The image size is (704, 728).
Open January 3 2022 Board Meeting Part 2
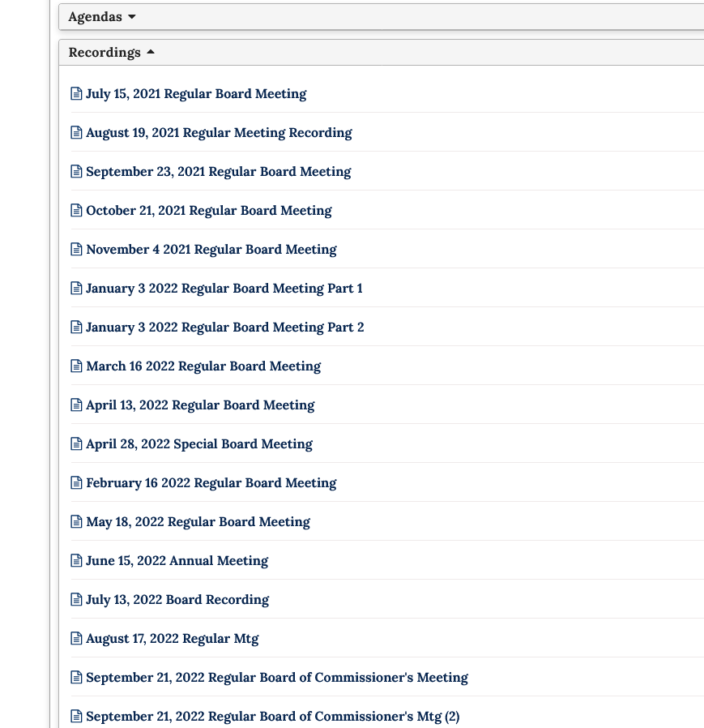tap(225, 328)
